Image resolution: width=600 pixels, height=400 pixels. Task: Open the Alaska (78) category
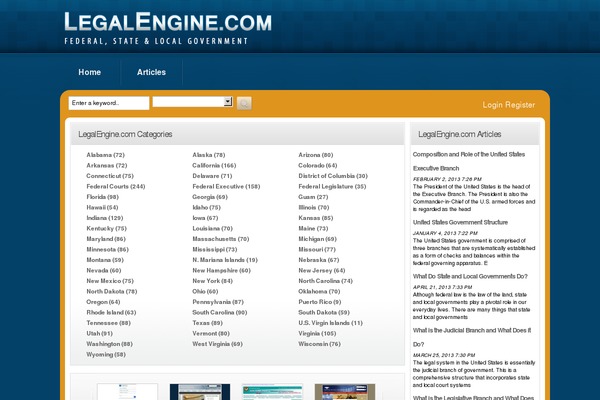tap(209, 155)
